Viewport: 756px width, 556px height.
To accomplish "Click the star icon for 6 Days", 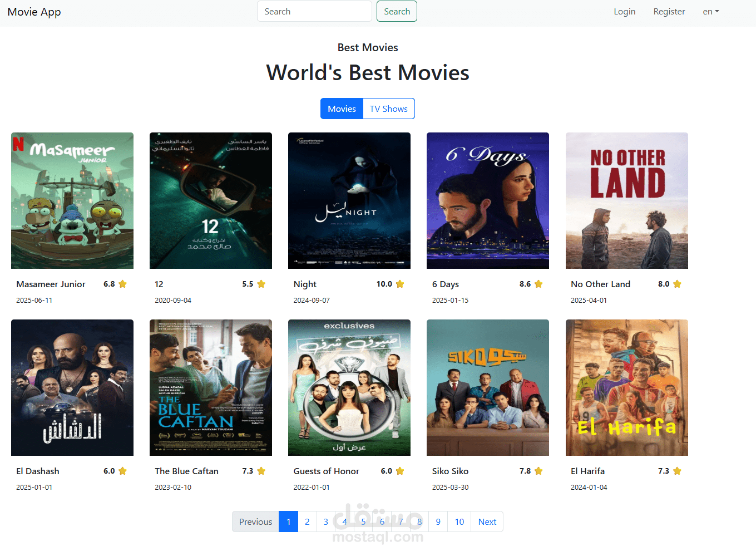I will (538, 284).
